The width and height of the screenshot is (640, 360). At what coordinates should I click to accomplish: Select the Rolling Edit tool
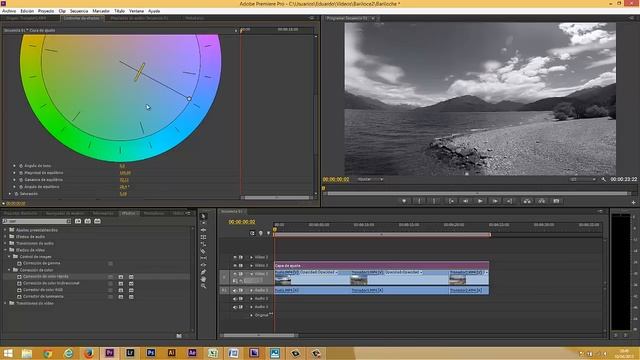click(203, 237)
